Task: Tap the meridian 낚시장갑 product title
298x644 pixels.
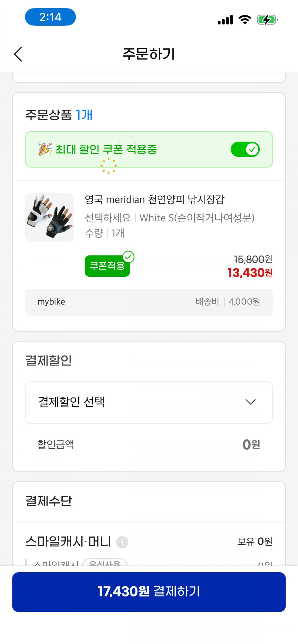Action: pos(155,199)
